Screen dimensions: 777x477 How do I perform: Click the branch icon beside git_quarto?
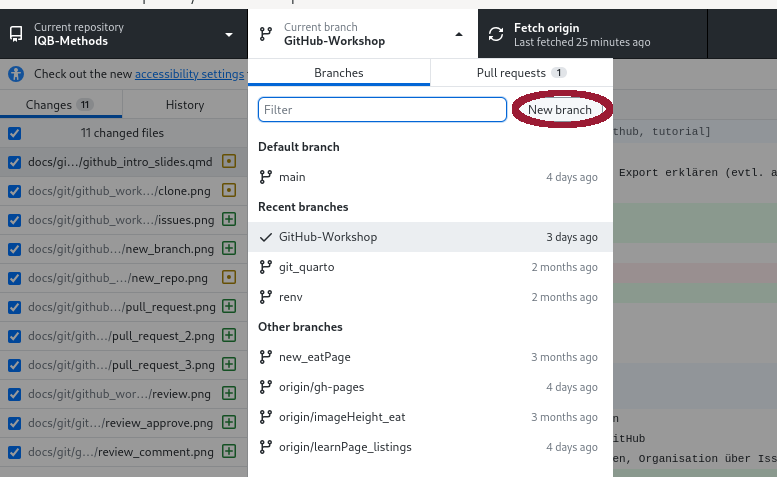266,267
